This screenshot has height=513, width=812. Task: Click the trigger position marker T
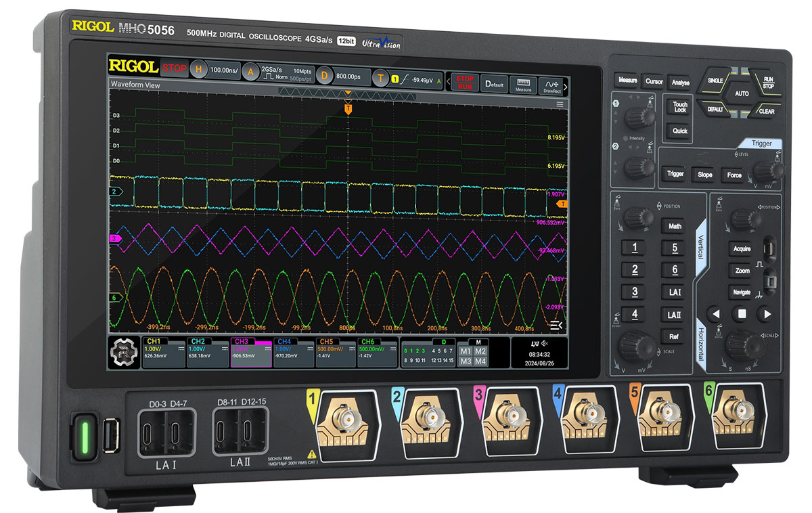pos(348,108)
